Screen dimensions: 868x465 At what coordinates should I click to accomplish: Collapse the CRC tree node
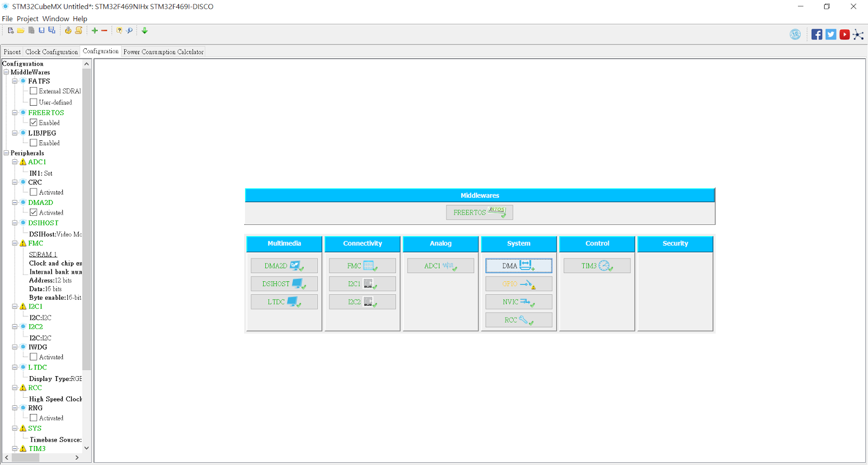(15, 182)
